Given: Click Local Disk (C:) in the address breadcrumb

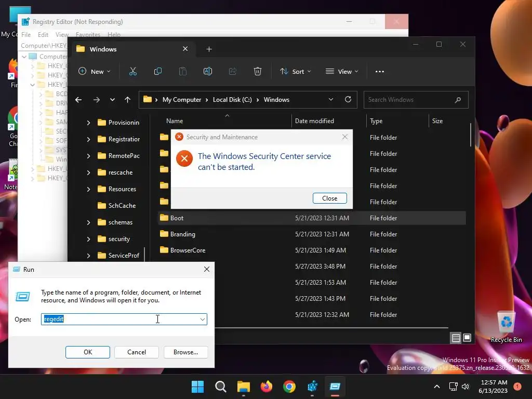Looking at the screenshot, I should (x=232, y=100).
